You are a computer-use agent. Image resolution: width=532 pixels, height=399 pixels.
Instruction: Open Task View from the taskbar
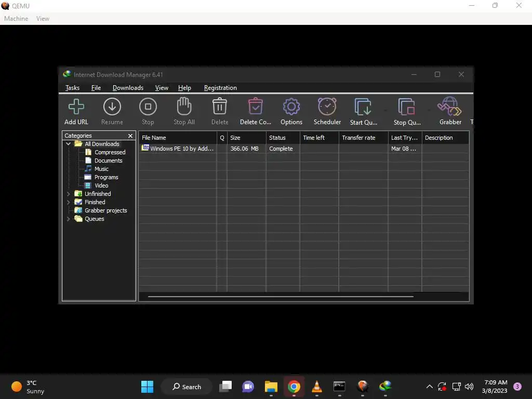pyautogui.click(x=225, y=387)
